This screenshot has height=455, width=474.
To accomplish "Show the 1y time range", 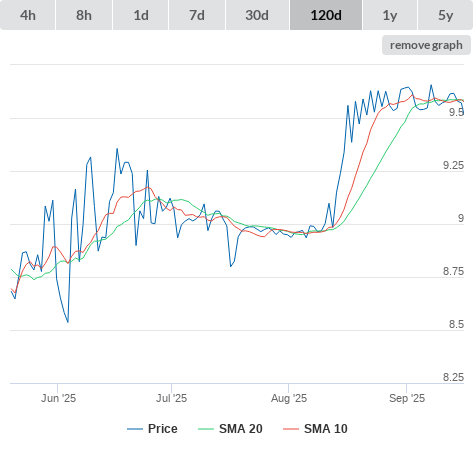I will pos(390,15).
